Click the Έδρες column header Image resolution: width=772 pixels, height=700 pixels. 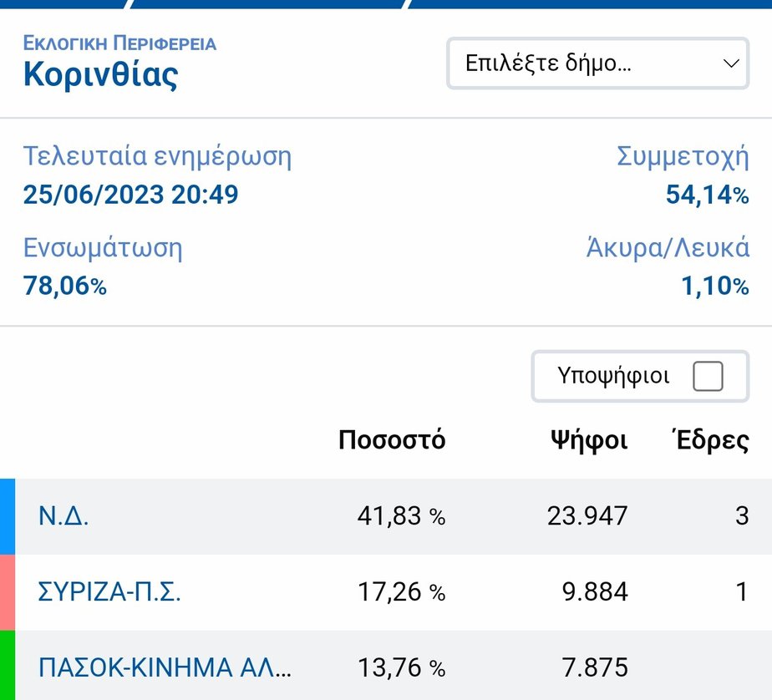pos(711,440)
